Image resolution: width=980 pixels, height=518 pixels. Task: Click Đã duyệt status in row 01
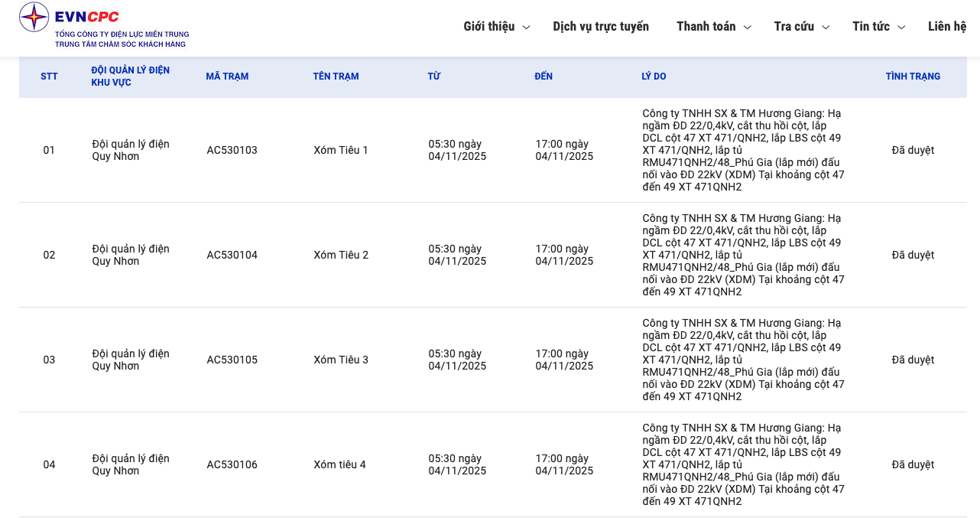coord(913,151)
